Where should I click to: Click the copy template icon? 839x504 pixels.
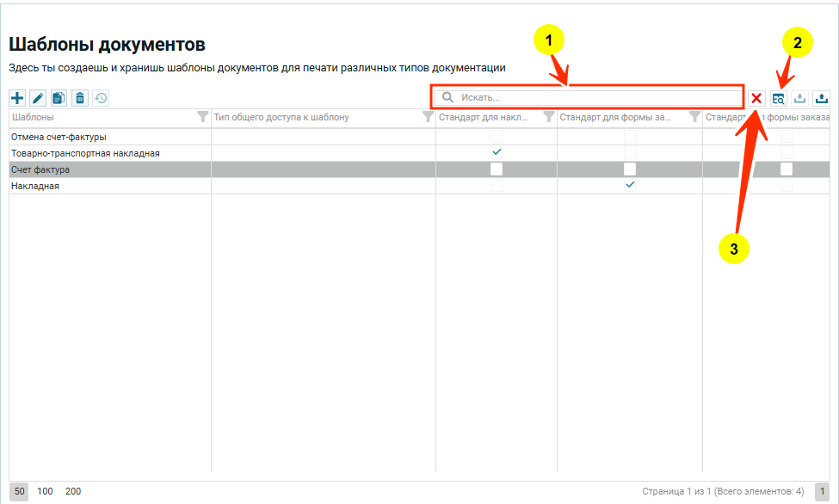point(59,98)
